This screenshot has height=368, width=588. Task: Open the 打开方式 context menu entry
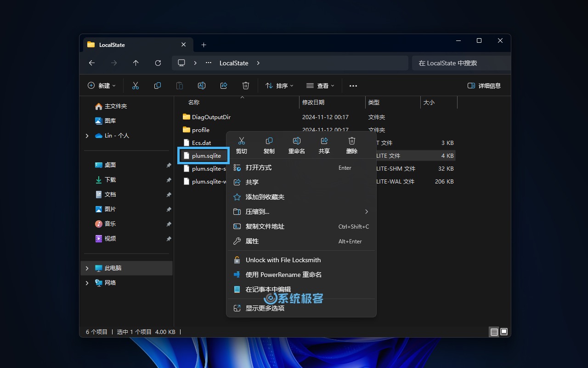[301, 168]
